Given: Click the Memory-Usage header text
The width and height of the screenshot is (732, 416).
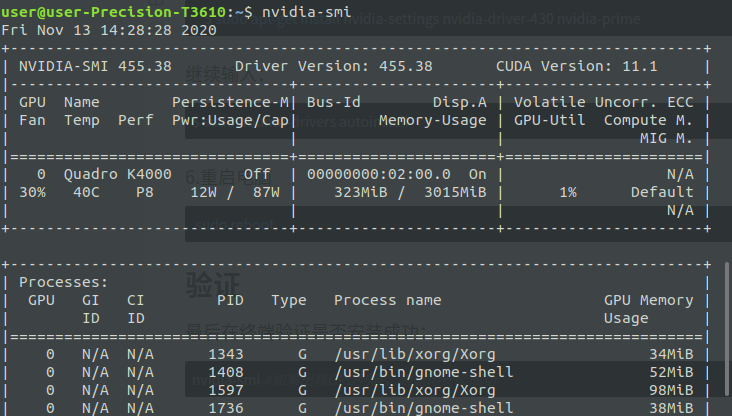Looking at the screenshot, I should [433, 120].
